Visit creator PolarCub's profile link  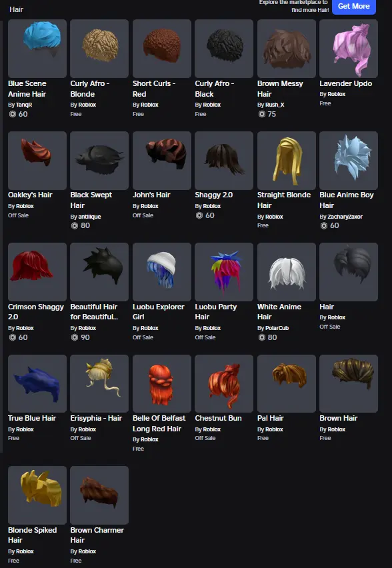pyautogui.click(x=277, y=328)
